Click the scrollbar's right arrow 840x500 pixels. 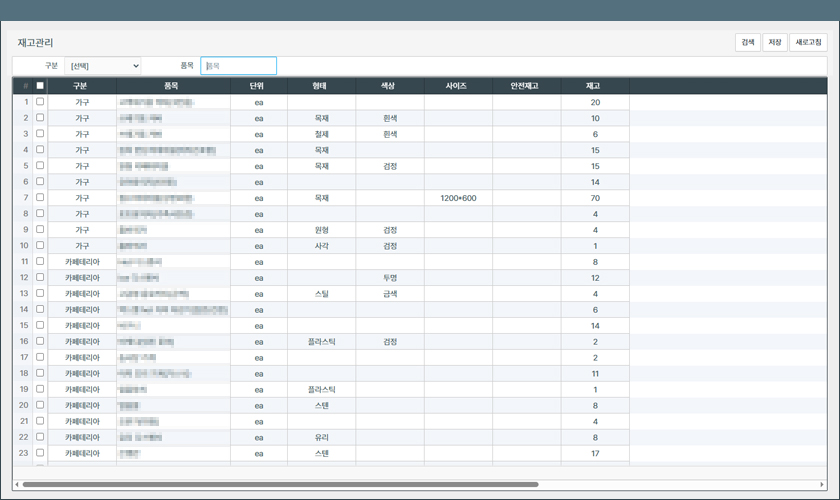[822, 485]
